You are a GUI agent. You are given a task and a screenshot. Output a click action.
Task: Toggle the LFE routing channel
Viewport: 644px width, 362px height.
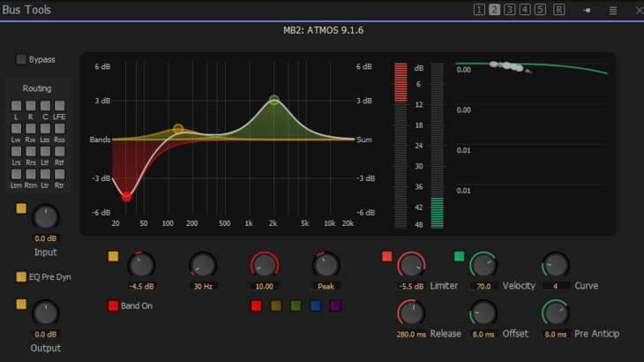point(59,107)
